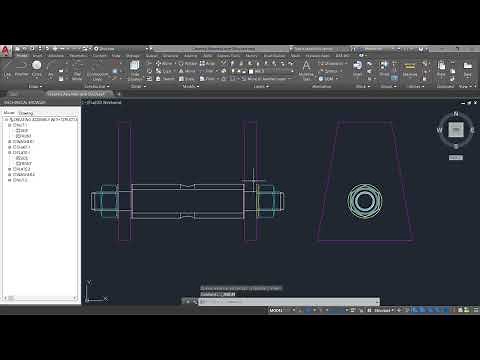Select the Polyline tool
This screenshot has width=480, height=360.
21,69
